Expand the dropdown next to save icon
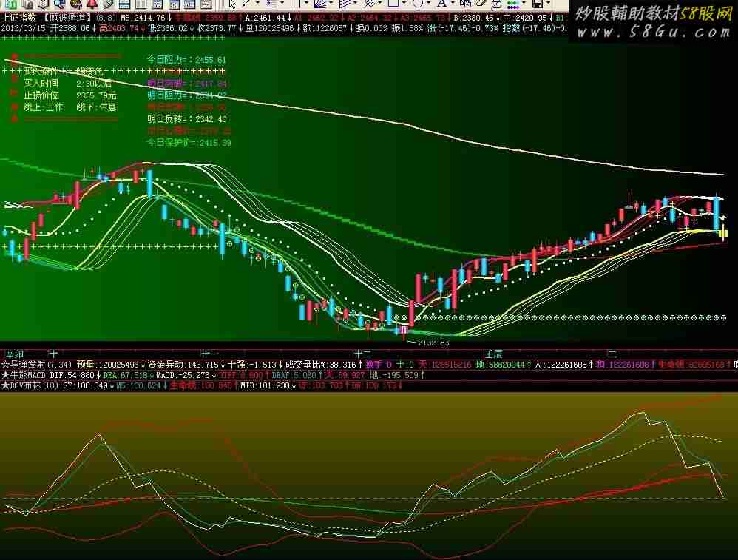The image size is (738, 560). click(x=548, y=3)
